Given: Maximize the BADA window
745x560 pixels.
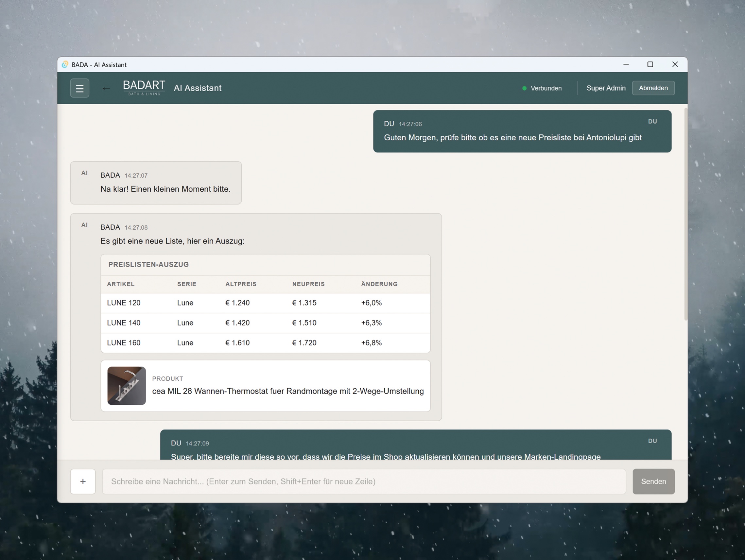Looking at the screenshot, I should tap(650, 65).
